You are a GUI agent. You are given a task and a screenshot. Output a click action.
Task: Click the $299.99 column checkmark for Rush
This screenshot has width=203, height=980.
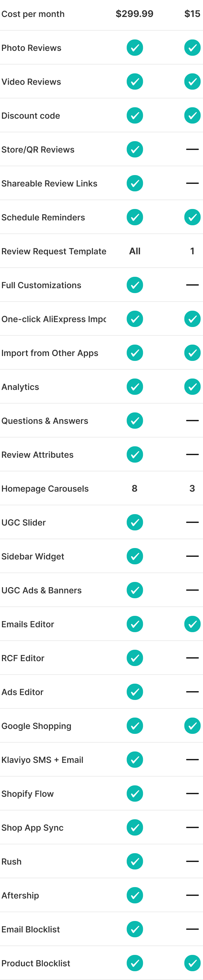point(134,861)
